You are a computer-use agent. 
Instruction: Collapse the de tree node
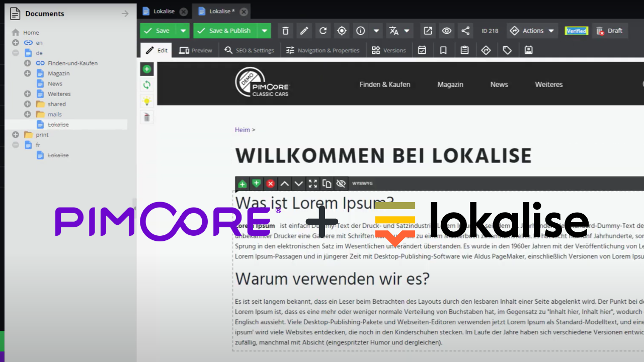[x=16, y=53]
